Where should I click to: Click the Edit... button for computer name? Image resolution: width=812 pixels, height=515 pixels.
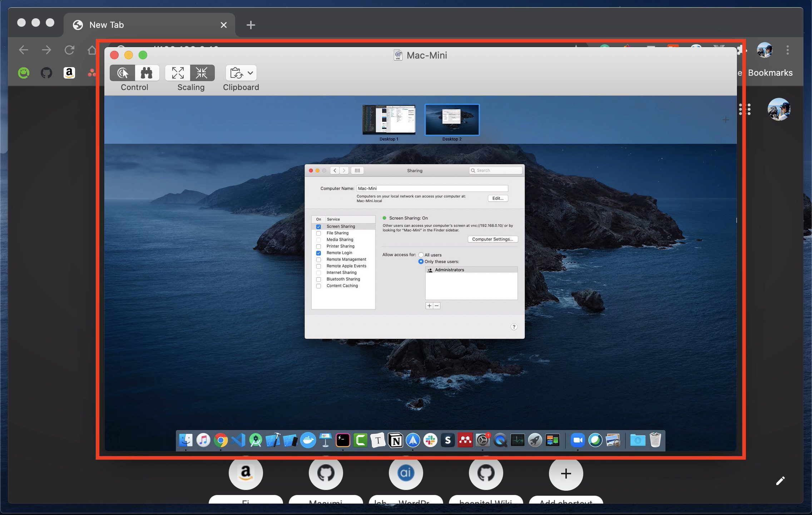[x=498, y=198]
